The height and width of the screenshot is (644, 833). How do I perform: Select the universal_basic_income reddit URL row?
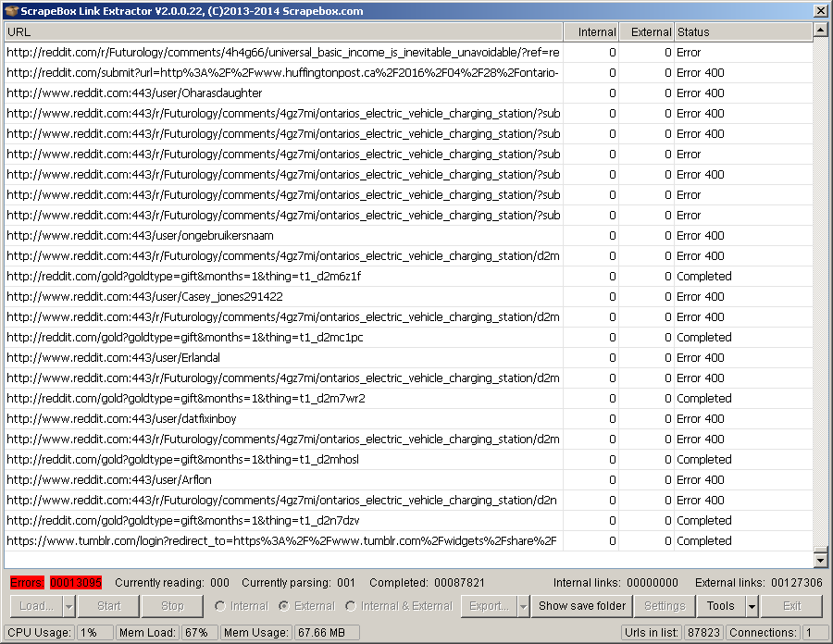408,53
